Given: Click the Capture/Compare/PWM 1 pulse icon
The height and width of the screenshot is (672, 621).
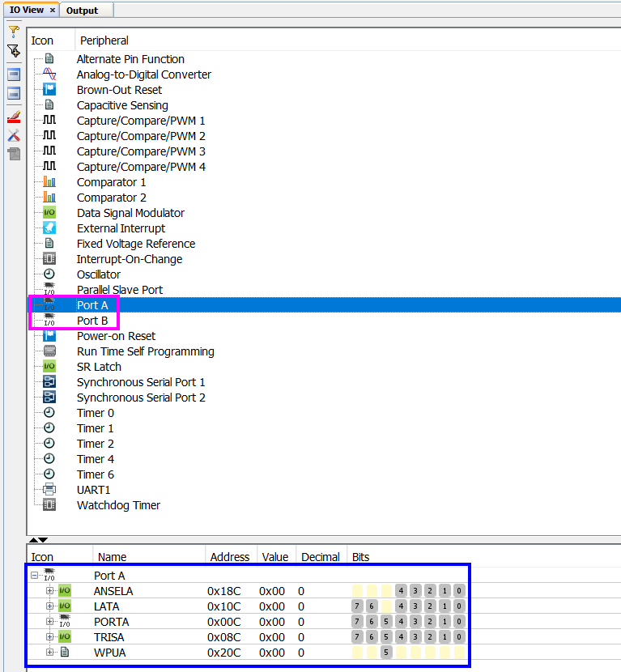Looking at the screenshot, I should (49, 120).
